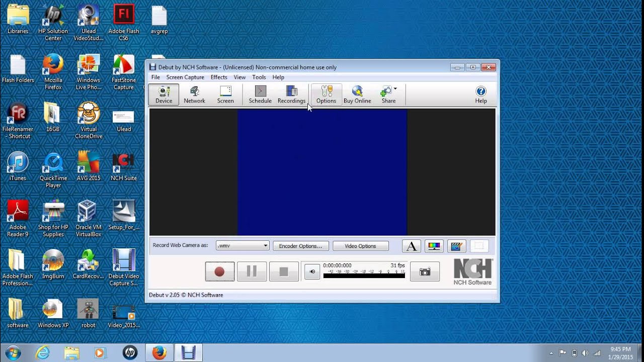
Task: Click the Encoder Options button
Action: click(301, 246)
